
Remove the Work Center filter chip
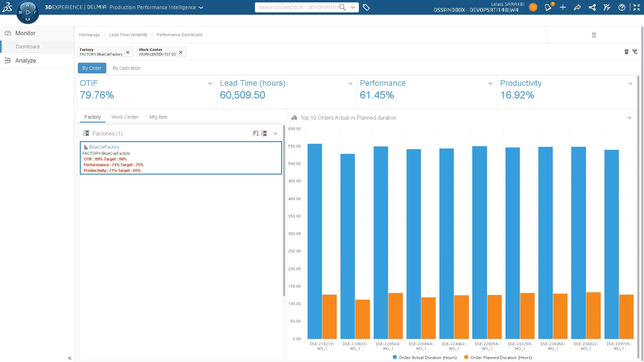(181, 52)
